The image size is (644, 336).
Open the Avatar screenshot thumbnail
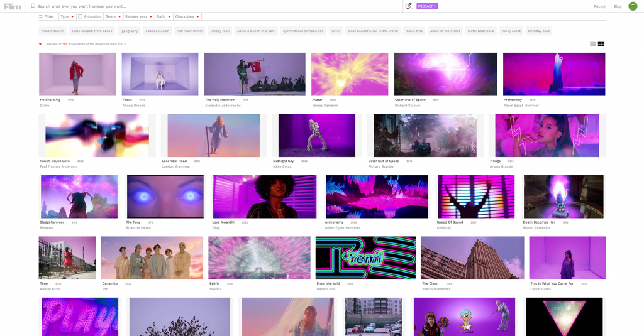[x=350, y=74]
